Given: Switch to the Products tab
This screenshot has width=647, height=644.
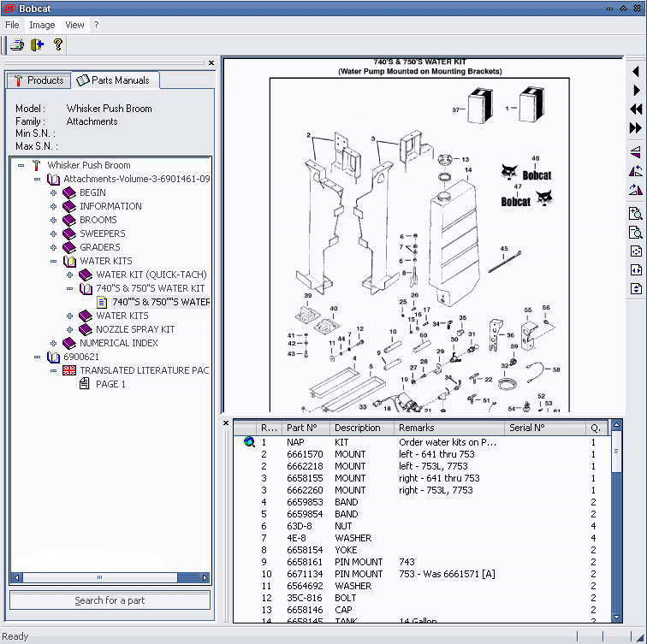Looking at the screenshot, I should point(39,80).
